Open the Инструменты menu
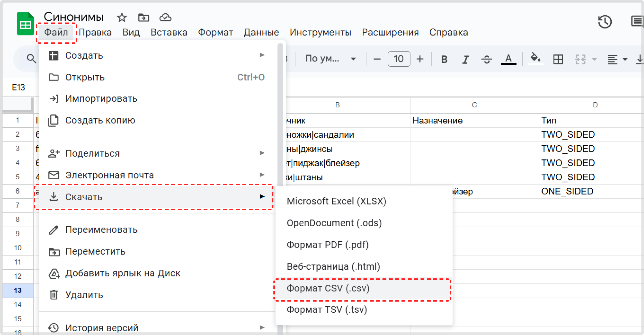Screen dimensions: 644x335 pos(320,33)
